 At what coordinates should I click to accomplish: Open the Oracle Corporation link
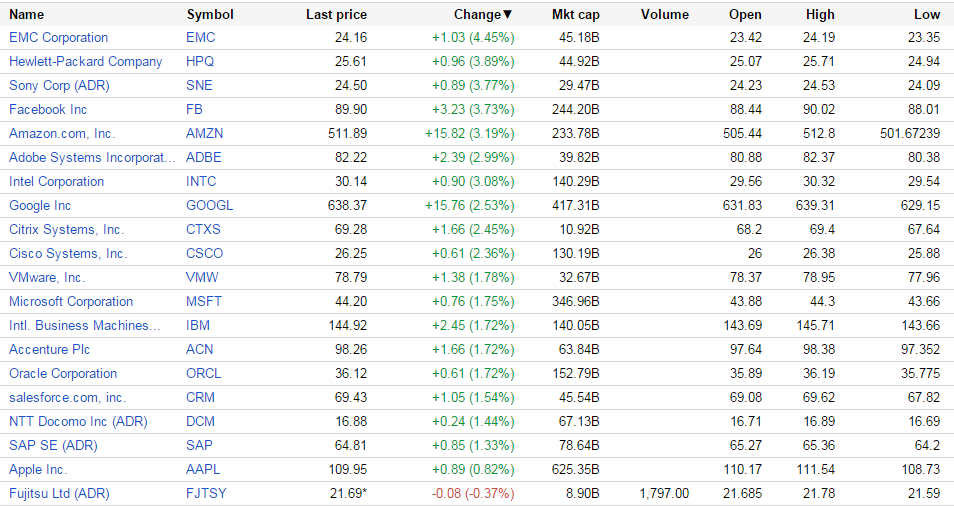(63, 374)
